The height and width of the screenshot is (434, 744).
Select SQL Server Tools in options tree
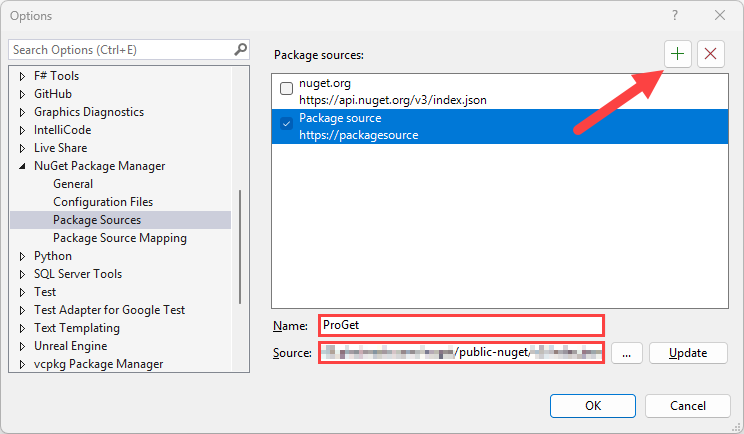click(x=78, y=274)
